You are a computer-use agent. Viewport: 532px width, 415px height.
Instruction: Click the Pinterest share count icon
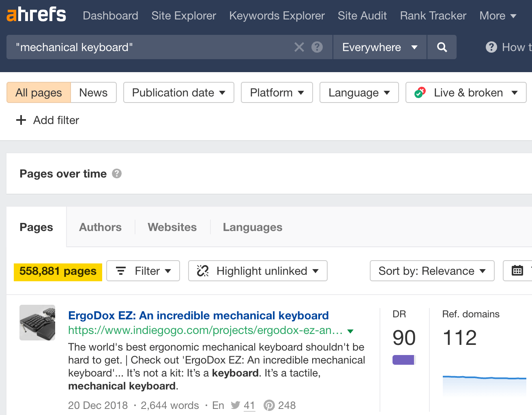269,405
